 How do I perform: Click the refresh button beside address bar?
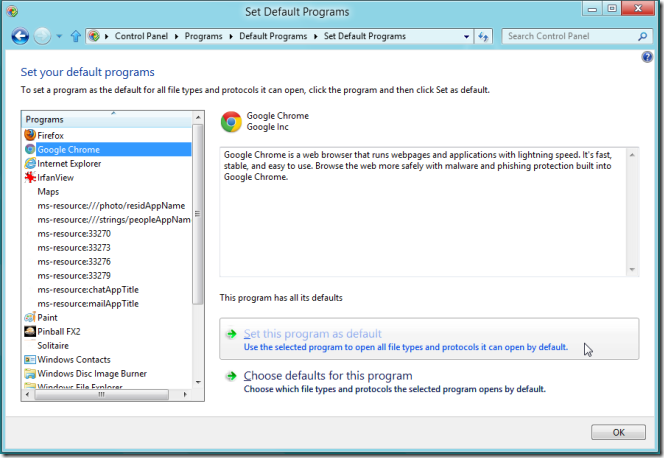click(484, 36)
